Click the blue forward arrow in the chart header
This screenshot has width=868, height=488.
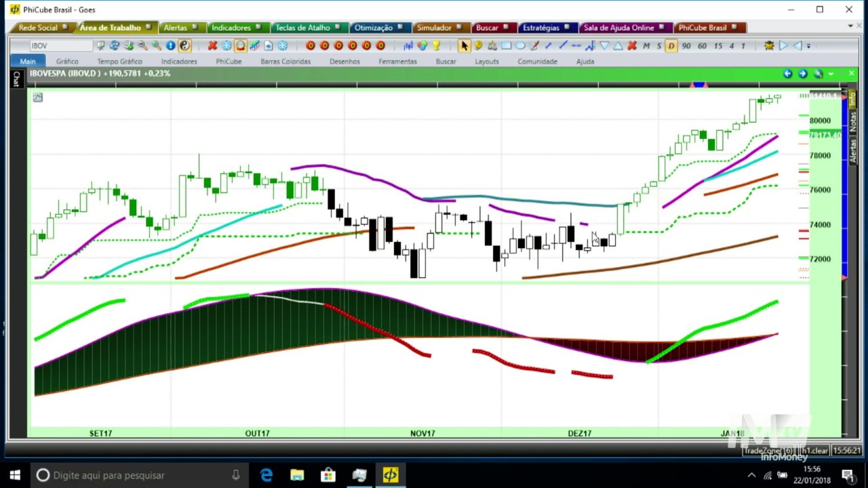coord(802,73)
